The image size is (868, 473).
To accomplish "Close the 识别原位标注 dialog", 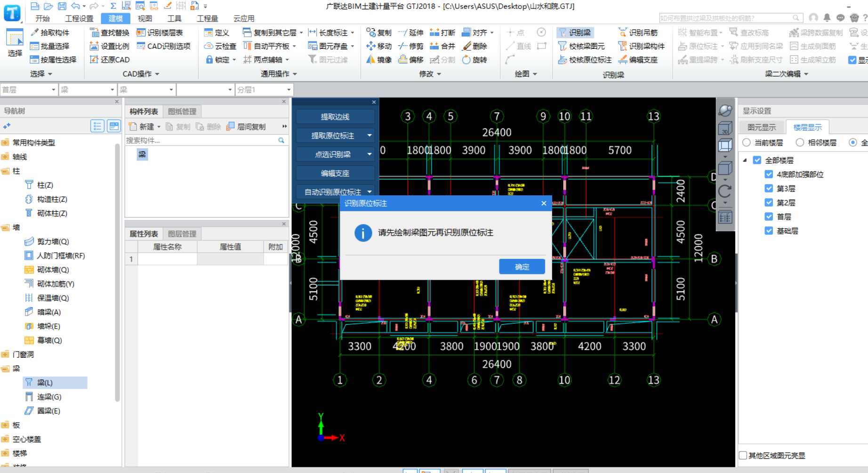I will (544, 203).
